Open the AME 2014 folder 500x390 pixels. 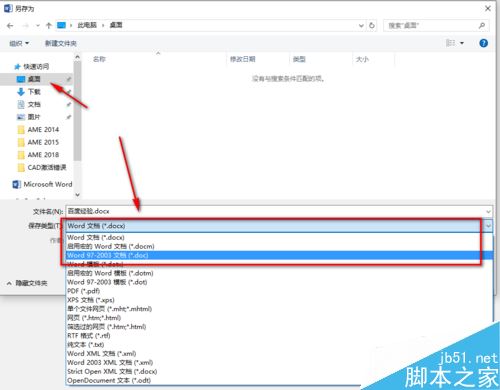[38, 130]
